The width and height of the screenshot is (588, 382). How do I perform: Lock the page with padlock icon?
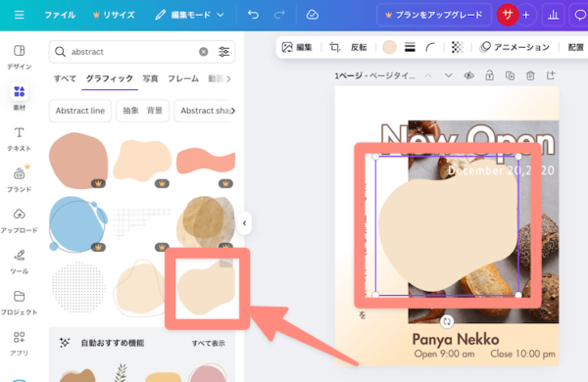click(489, 75)
